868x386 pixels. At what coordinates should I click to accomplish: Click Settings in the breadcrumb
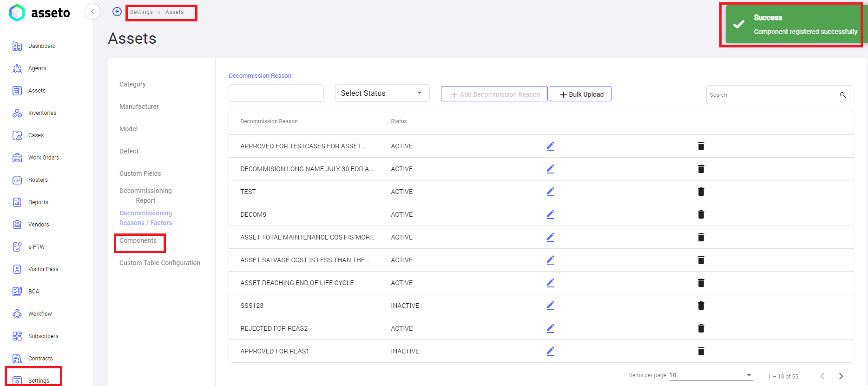pos(141,12)
